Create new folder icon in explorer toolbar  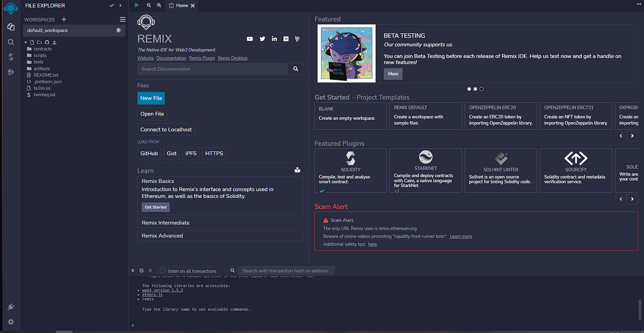(39, 42)
